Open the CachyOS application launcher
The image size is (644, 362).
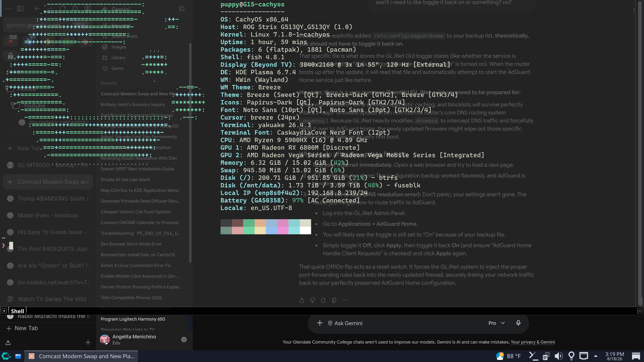coord(6,356)
